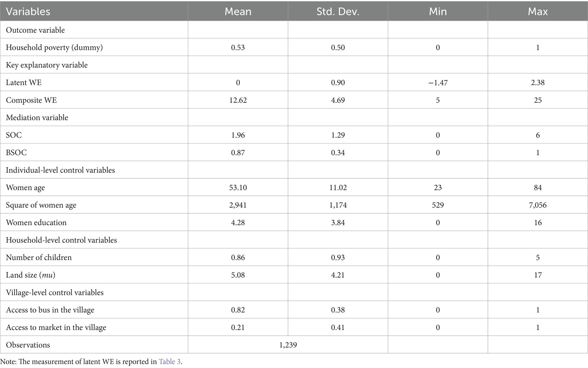
Task: Select Access to market in the village
Action: [56, 328]
